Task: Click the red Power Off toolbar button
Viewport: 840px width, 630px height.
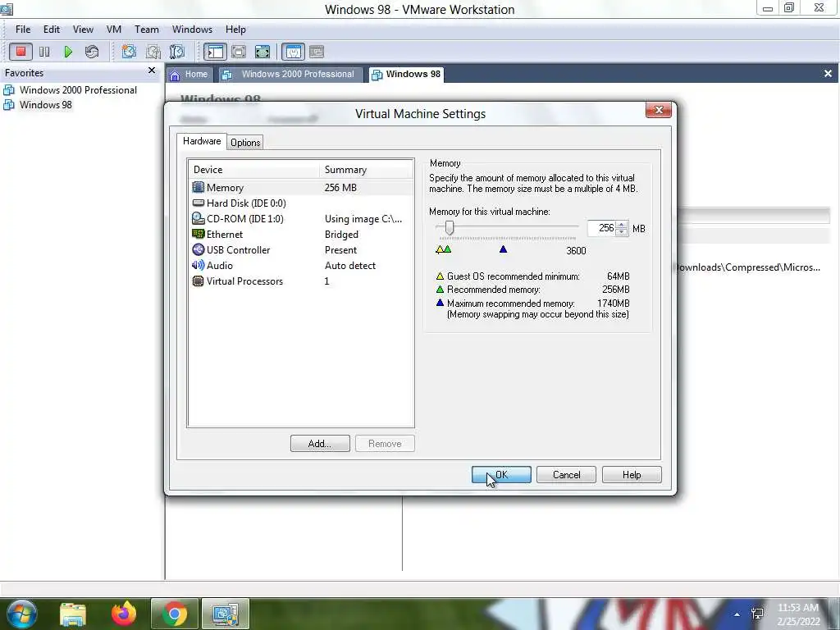Action: tap(21, 52)
